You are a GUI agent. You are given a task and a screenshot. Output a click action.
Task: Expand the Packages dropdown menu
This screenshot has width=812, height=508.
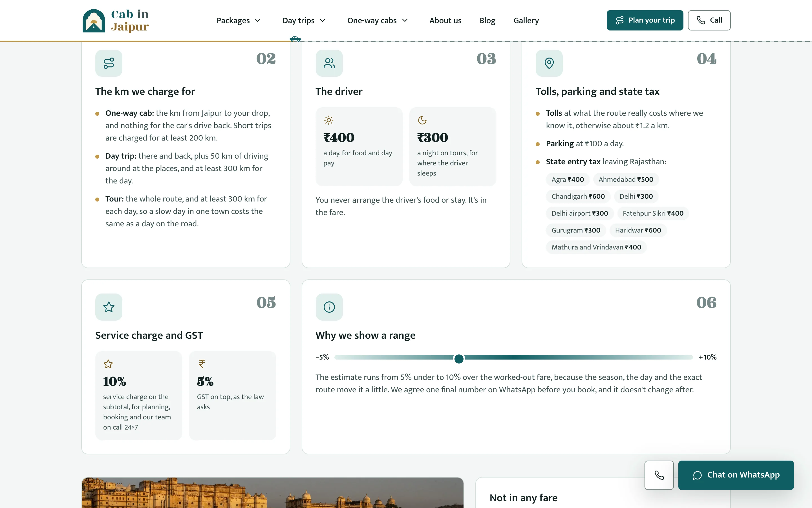click(239, 21)
